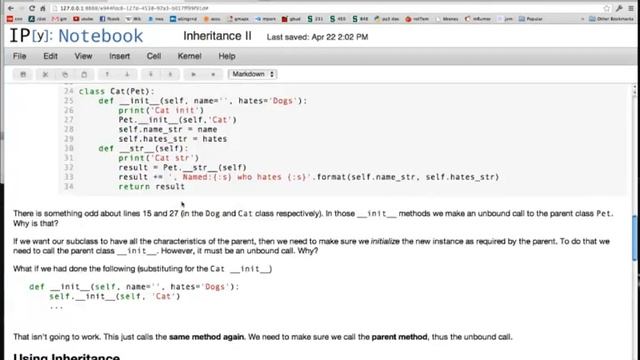Click the line "Pet.__init__(self,'Cat')"
640x360 pixels.
coord(178,120)
